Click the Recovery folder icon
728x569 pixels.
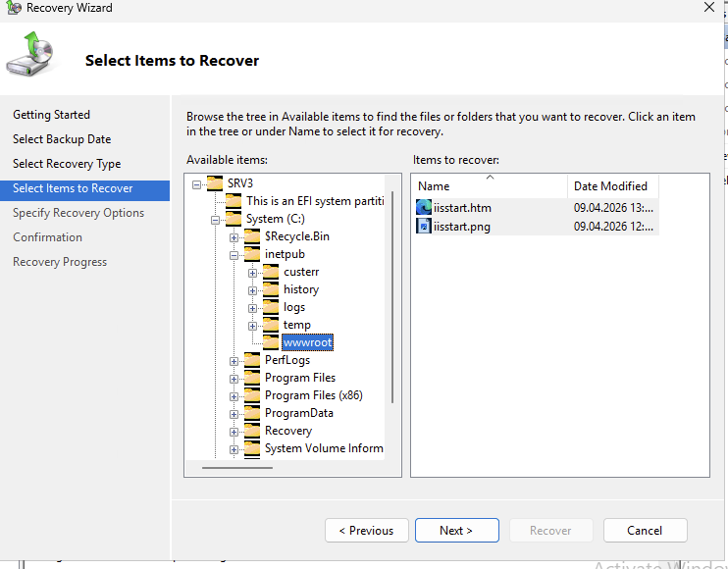click(252, 431)
